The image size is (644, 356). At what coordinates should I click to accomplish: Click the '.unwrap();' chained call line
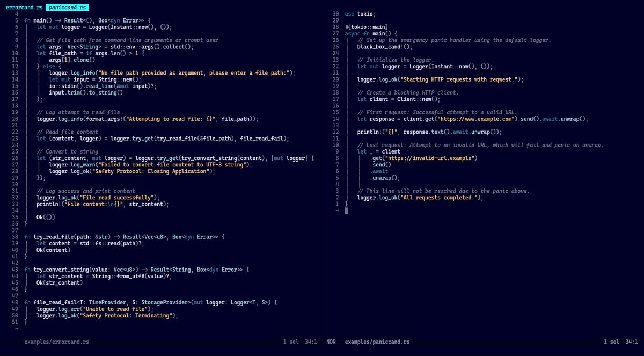coord(385,178)
